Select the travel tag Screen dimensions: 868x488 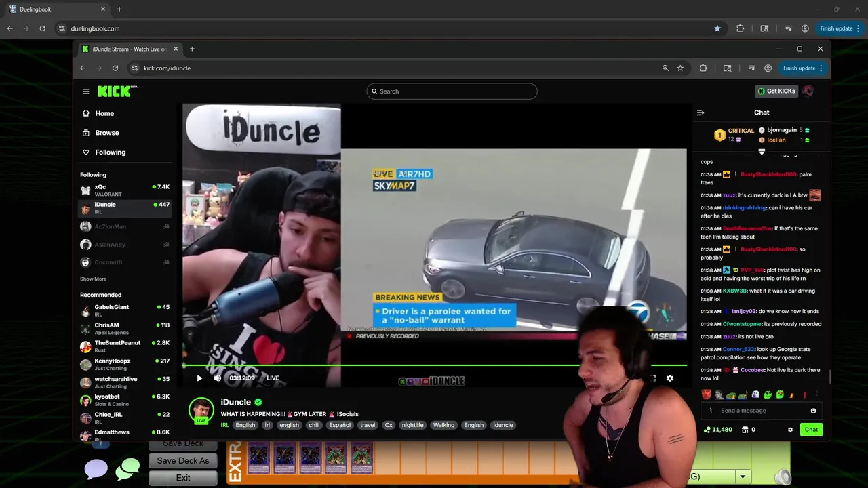point(368,425)
